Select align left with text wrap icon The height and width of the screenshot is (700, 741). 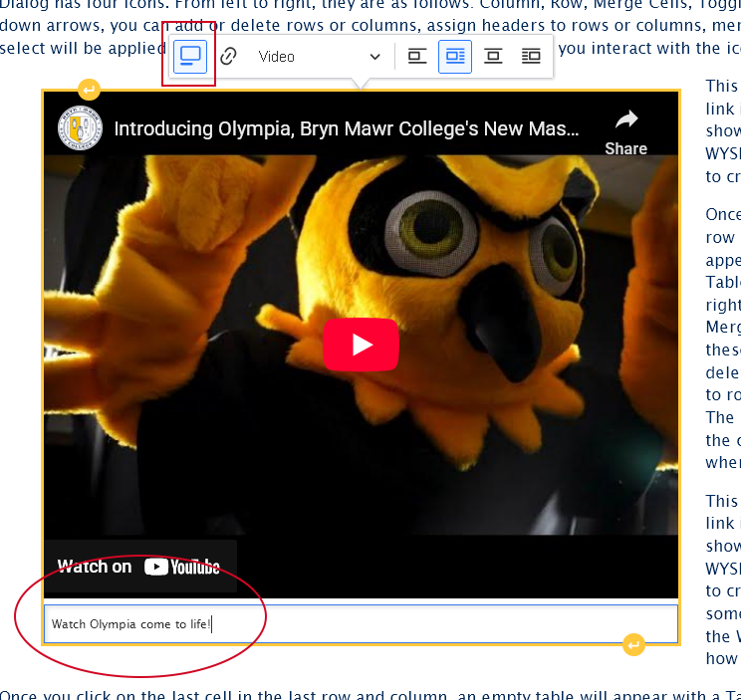point(455,57)
